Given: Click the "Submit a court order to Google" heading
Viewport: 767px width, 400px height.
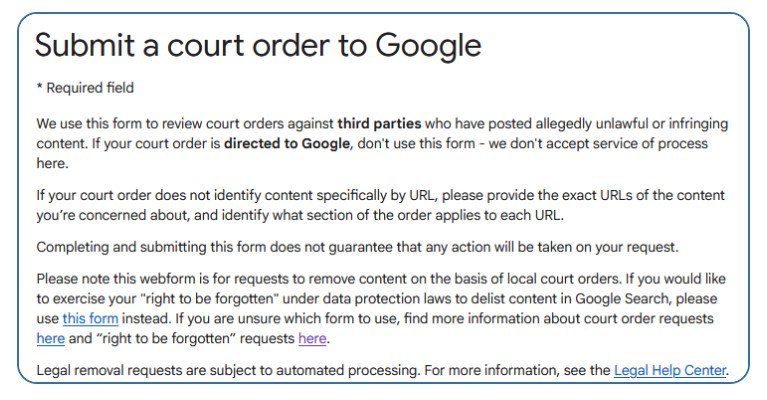Looking at the screenshot, I should coord(258,45).
